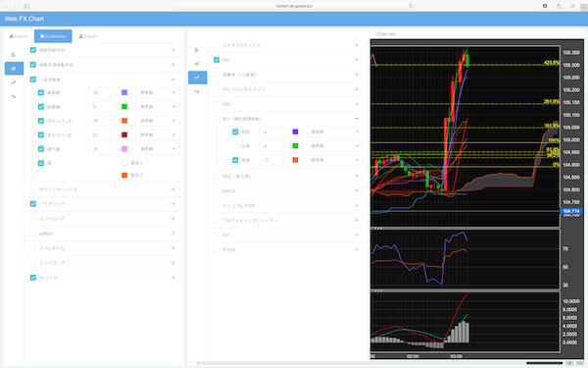This screenshot has height=368, width=588.
Task: Switch to the Import tab
Action: pos(19,36)
